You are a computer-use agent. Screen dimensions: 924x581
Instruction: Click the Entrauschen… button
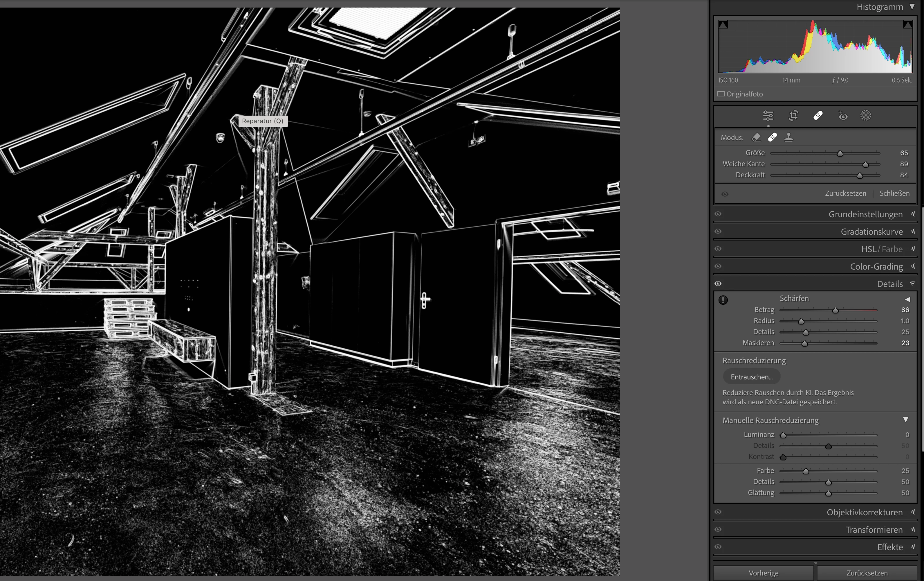pos(751,377)
